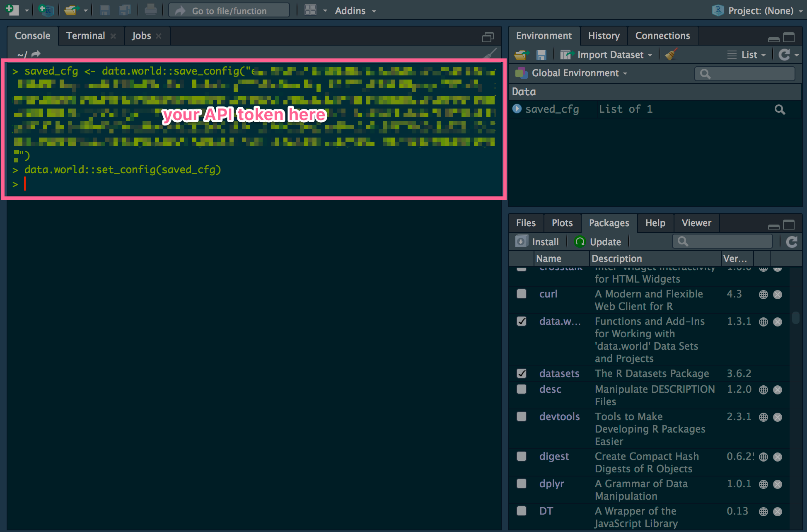The height and width of the screenshot is (532, 807).
Task: Open curl package website via globe icon
Action: pos(764,294)
